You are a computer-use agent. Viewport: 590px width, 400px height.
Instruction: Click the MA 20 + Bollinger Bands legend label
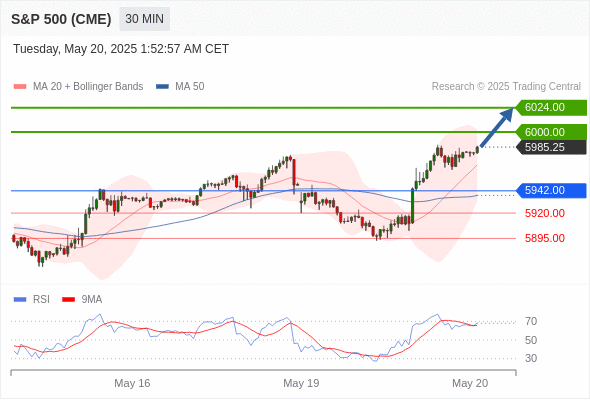click(x=88, y=87)
